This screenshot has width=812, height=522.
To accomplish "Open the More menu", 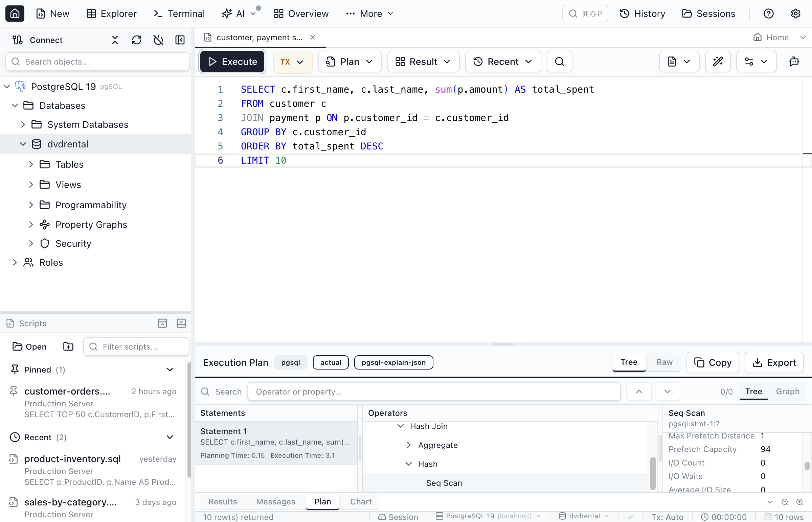I will 370,14.
